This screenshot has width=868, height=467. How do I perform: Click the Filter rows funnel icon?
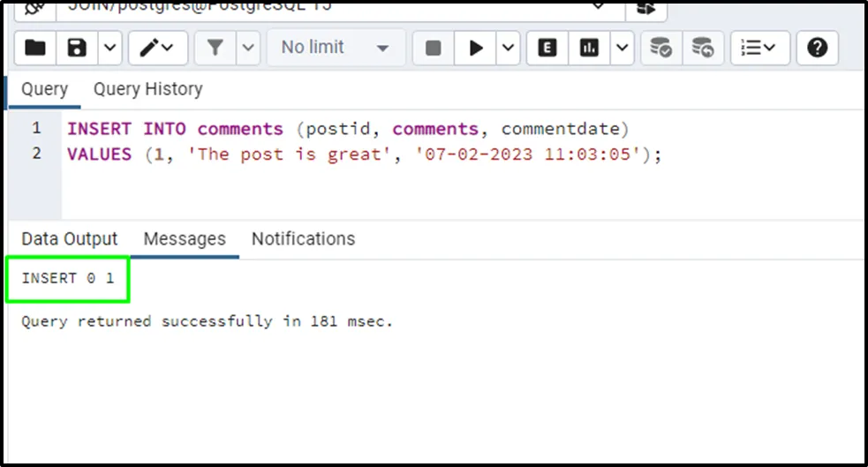pyautogui.click(x=215, y=48)
